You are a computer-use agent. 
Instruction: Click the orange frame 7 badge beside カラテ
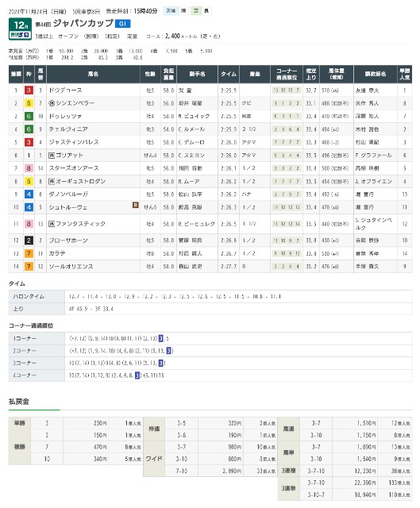[29, 253]
